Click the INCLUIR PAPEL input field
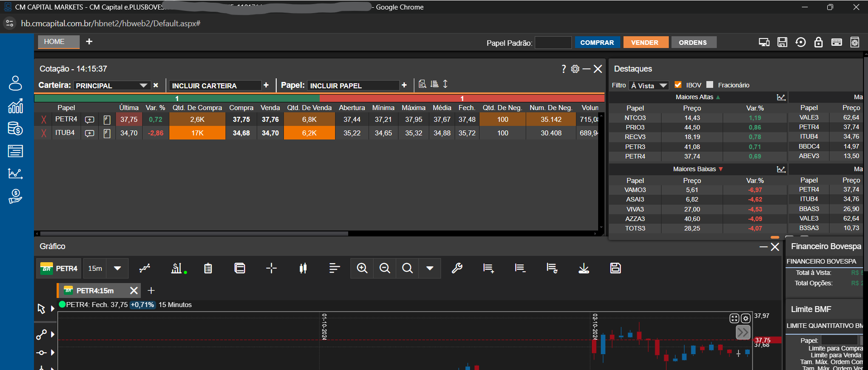 coord(353,86)
